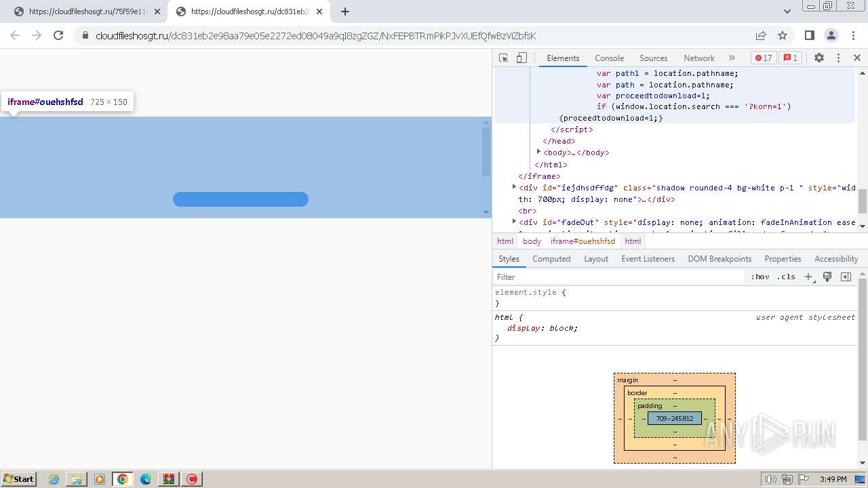The height and width of the screenshot is (488, 868).
Task: Close the first browser tab
Action: (x=157, y=12)
